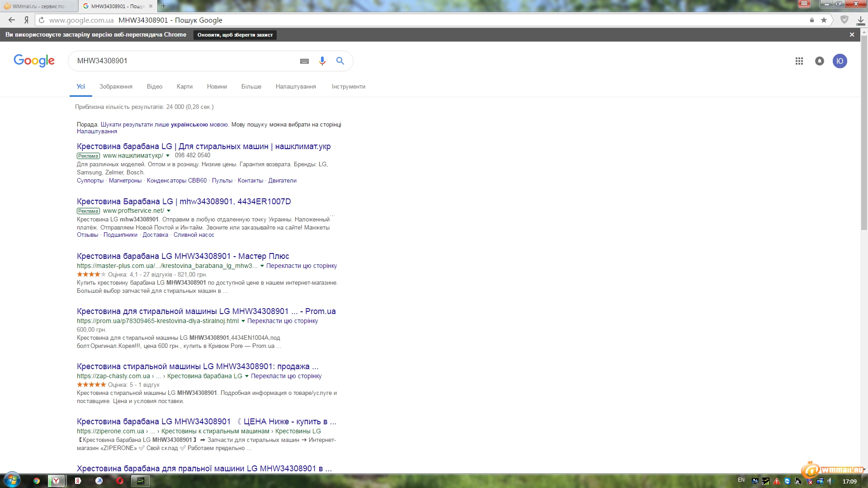This screenshot has width=868, height=488.
Task: Expand dropdown next to zap-chasty.com.ua URL
Action: [x=246, y=376]
